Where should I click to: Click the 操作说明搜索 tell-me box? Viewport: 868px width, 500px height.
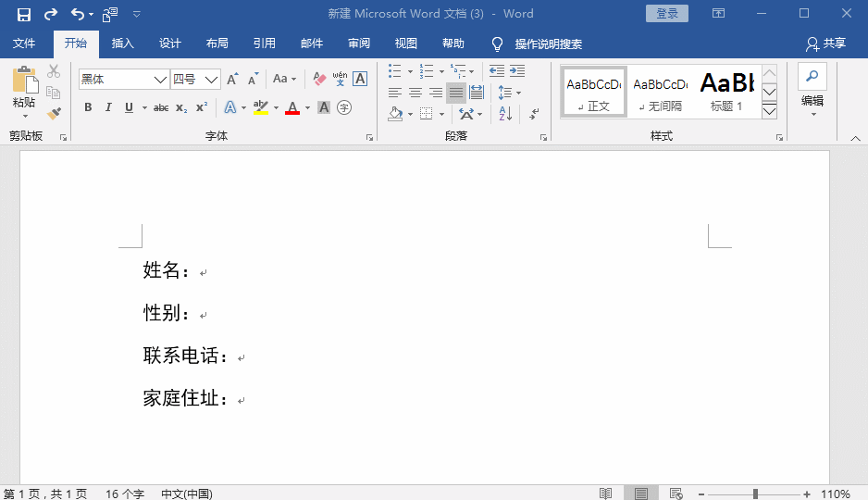click(x=548, y=44)
